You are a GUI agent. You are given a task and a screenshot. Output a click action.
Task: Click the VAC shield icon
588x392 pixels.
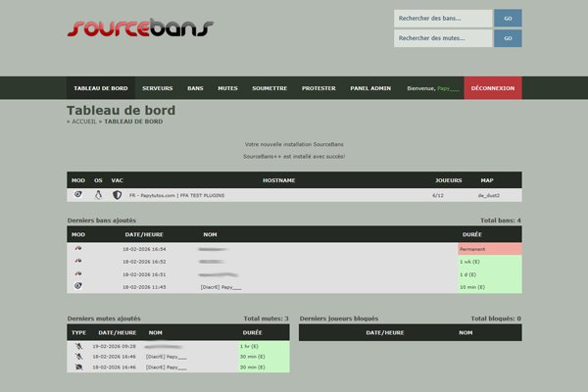click(x=117, y=195)
